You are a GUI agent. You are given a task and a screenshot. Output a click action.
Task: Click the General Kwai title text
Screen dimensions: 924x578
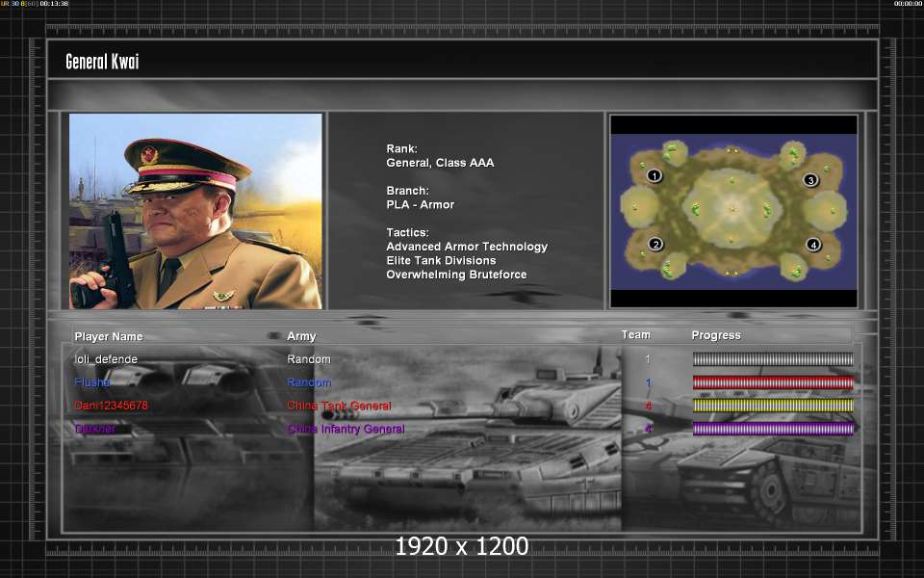tap(102, 62)
